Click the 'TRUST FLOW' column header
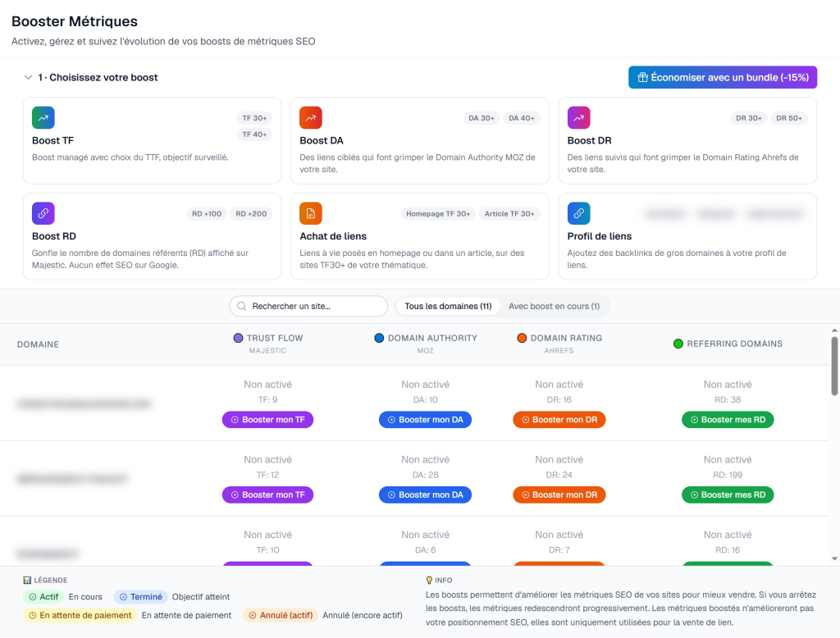 click(275, 338)
